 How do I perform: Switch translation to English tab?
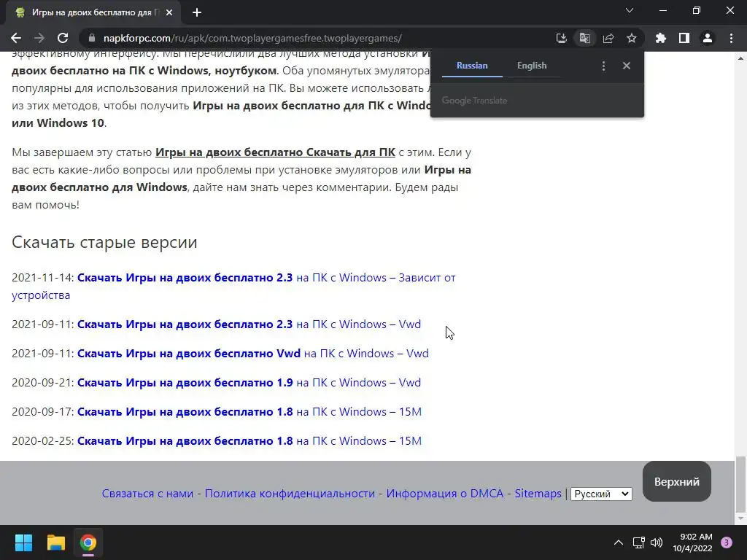pos(532,66)
